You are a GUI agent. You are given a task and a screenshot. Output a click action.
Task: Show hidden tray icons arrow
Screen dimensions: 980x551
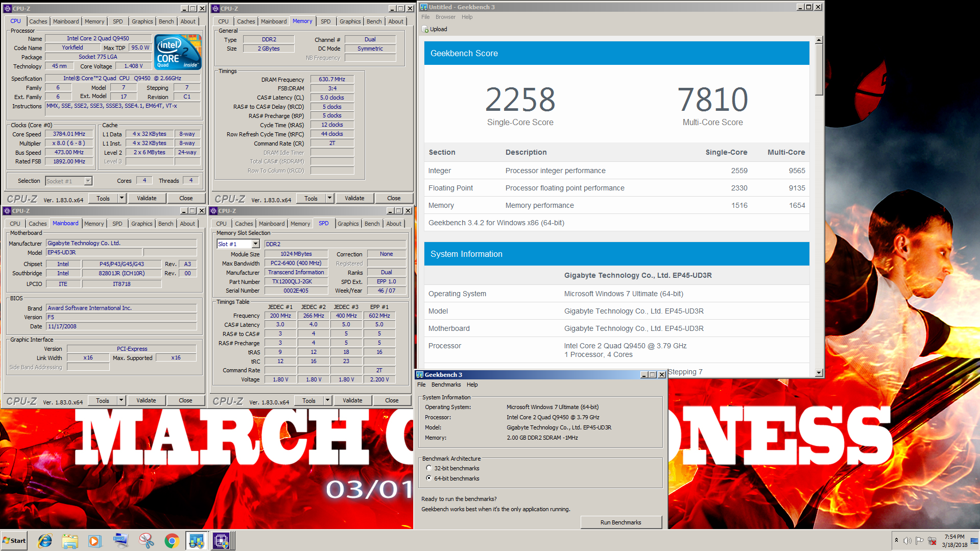tap(896, 540)
